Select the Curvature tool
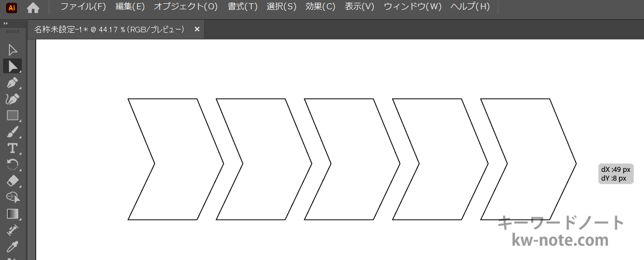The width and height of the screenshot is (644, 260). point(13,99)
